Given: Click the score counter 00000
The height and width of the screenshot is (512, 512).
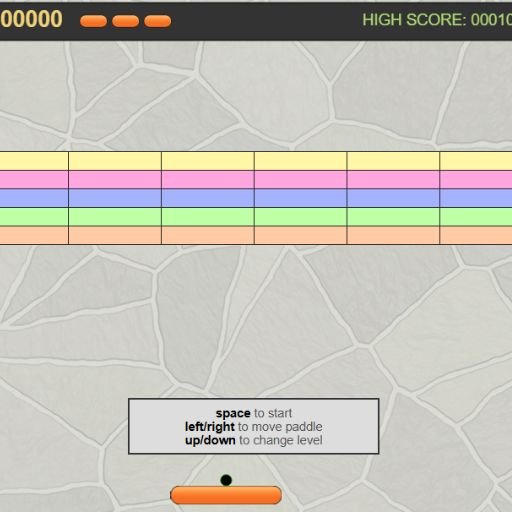Looking at the screenshot, I should pos(31,19).
